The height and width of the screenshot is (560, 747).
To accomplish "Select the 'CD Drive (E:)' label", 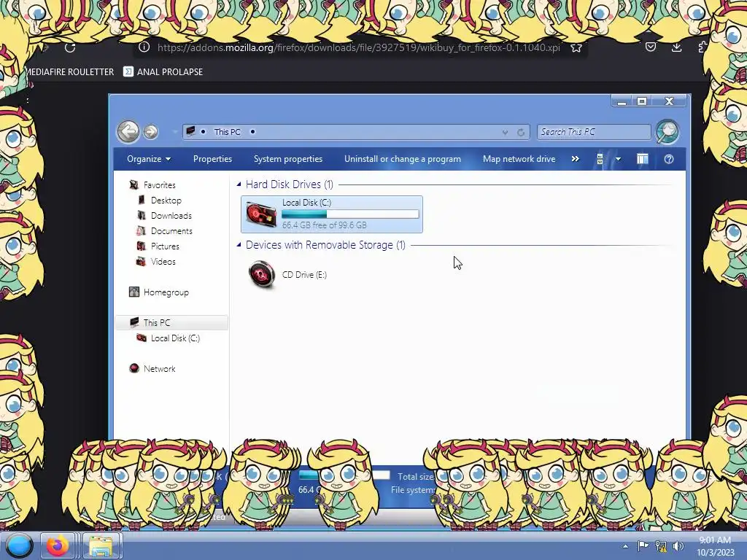I will 304,275.
